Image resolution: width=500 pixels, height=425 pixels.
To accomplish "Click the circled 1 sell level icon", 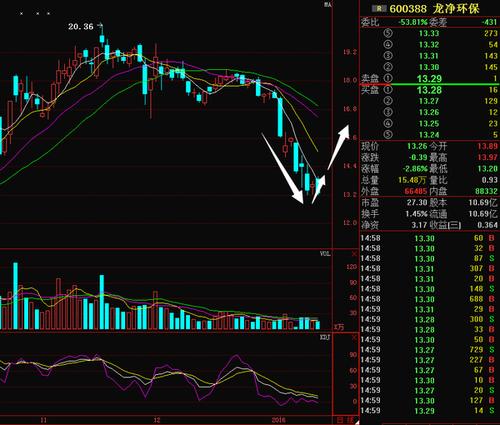I will point(388,78).
